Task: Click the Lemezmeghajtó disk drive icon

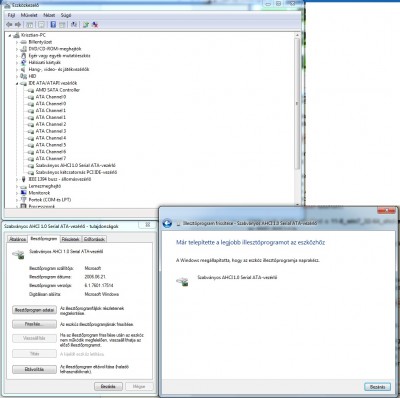Action: point(23,186)
